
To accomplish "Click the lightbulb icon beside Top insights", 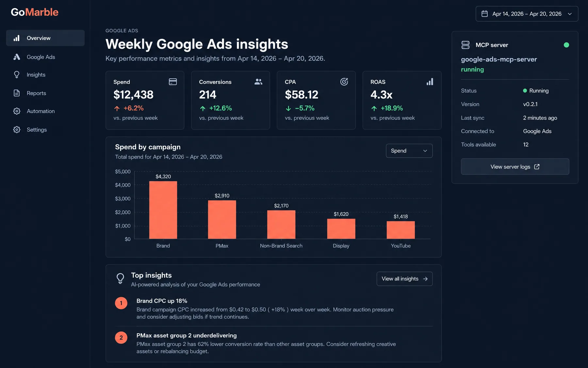I will coord(120,278).
